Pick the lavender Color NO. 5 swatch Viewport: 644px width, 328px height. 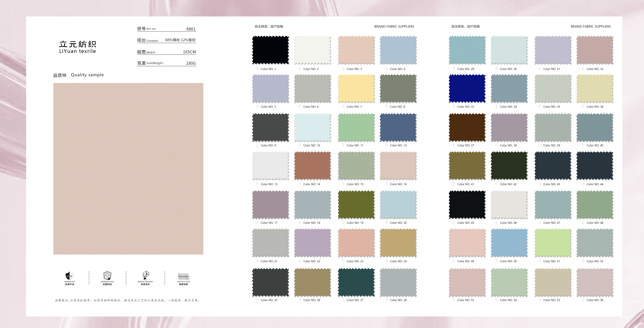click(270, 88)
